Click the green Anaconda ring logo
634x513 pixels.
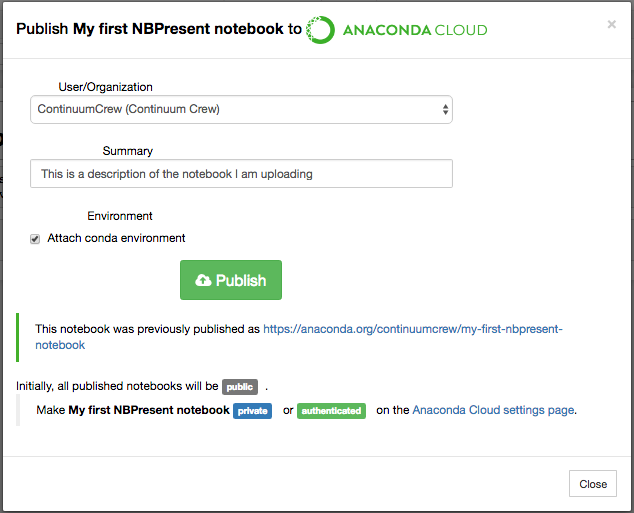click(320, 30)
